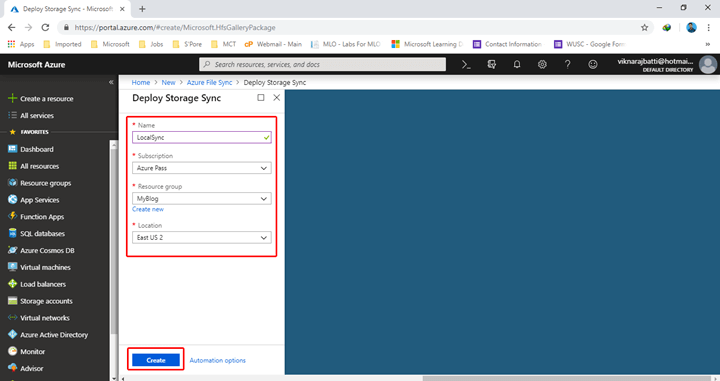Image resolution: width=720 pixels, height=381 pixels.
Task: Click the Search resources, services, and docs box
Action: 322,65
